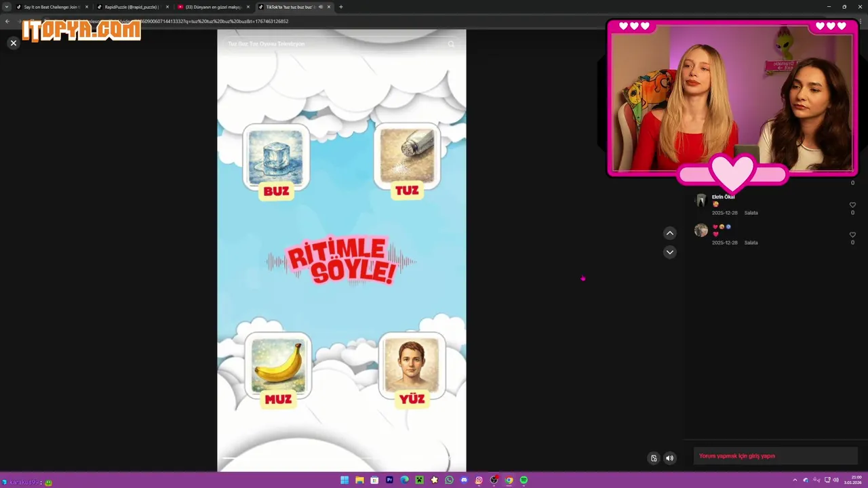Viewport: 868px width, 488px height.
Task: Open Microsoft Edge from the taskbar
Action: (x=404, y=480)
